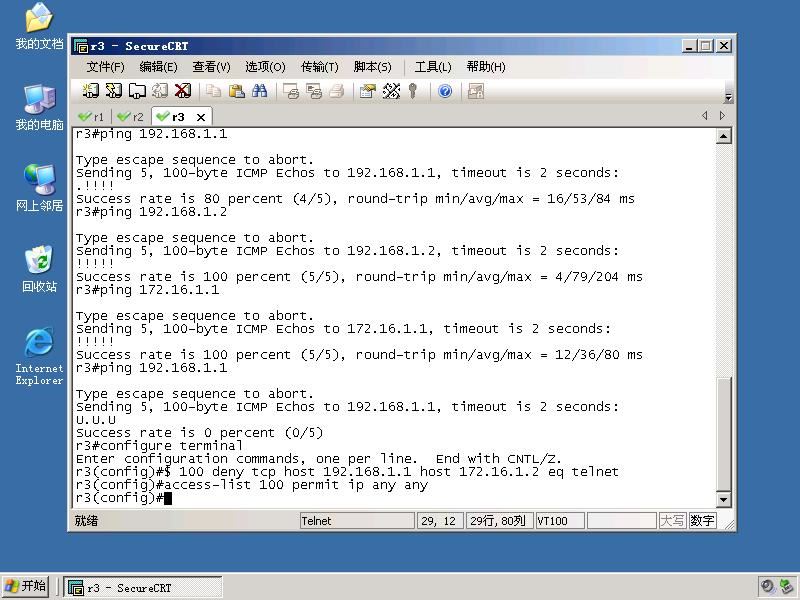This screenshot has width=800, height=600.
Task: Click the SecureCRT title bar icon
Action: (x=81, y=46)
